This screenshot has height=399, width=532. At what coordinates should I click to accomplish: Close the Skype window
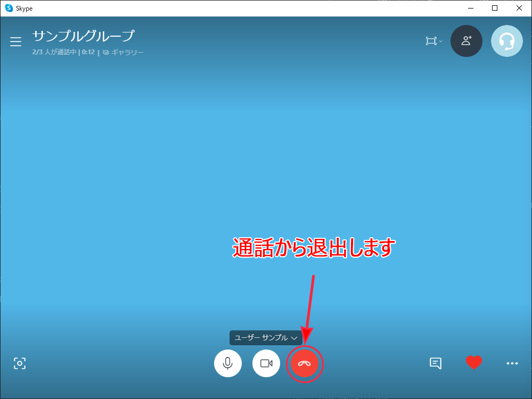pos(519,8)
